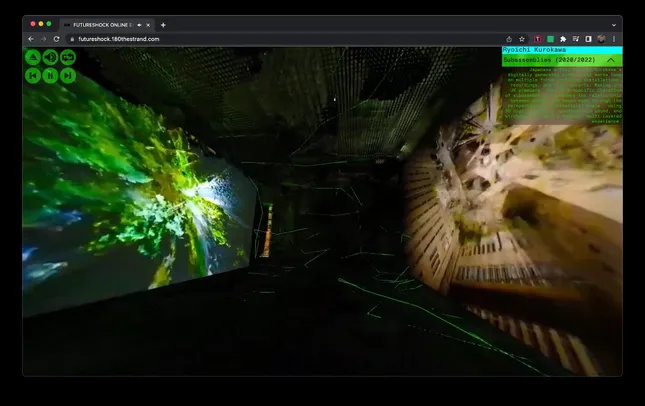
Task: Click the Subassemblies (2020/2022) title
Action: (x=549, y=60)
